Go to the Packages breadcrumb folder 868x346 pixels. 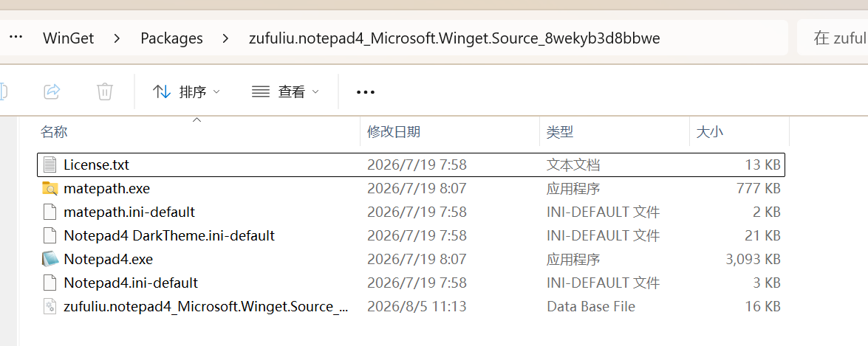click(171, 38)
